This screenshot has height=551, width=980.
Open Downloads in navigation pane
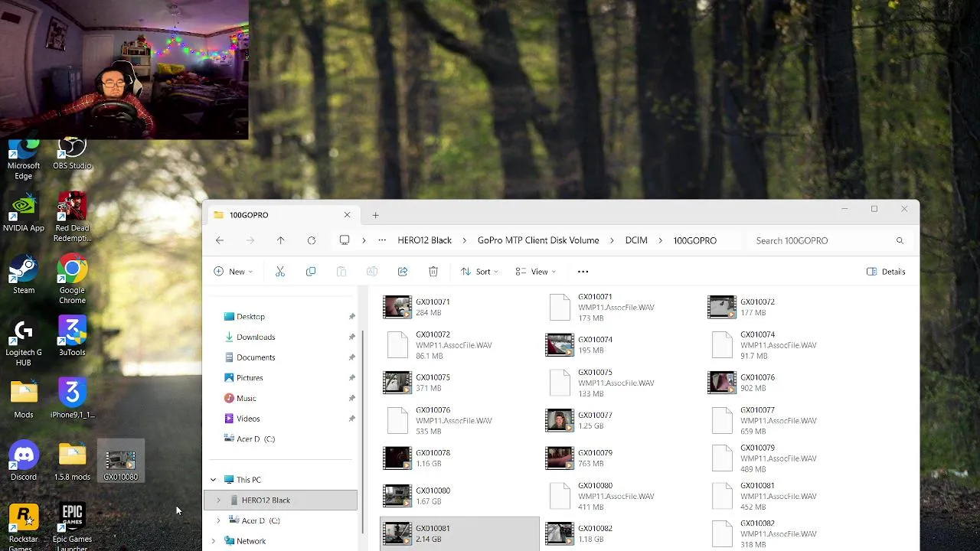pyautogui.click(x=256, y=337)
